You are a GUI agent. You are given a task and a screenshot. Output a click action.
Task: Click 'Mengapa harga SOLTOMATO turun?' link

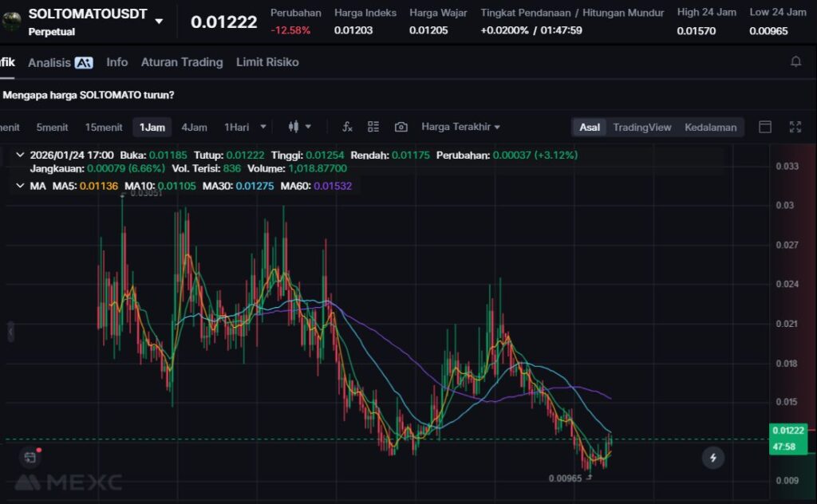89,95
